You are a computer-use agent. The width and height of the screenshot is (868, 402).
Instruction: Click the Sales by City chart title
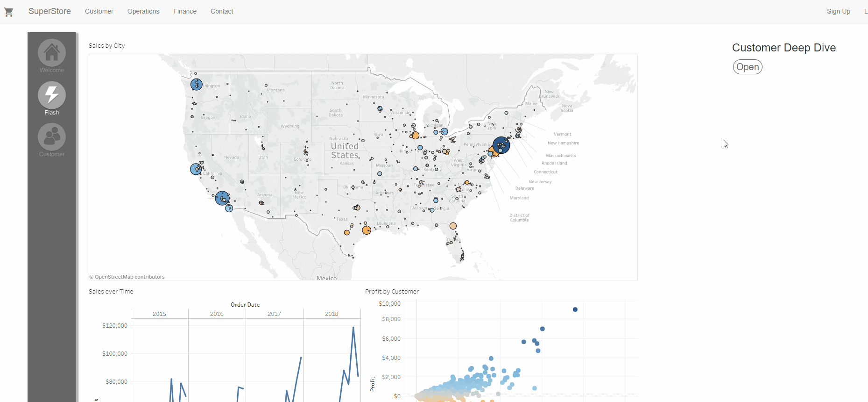[107, 46]
